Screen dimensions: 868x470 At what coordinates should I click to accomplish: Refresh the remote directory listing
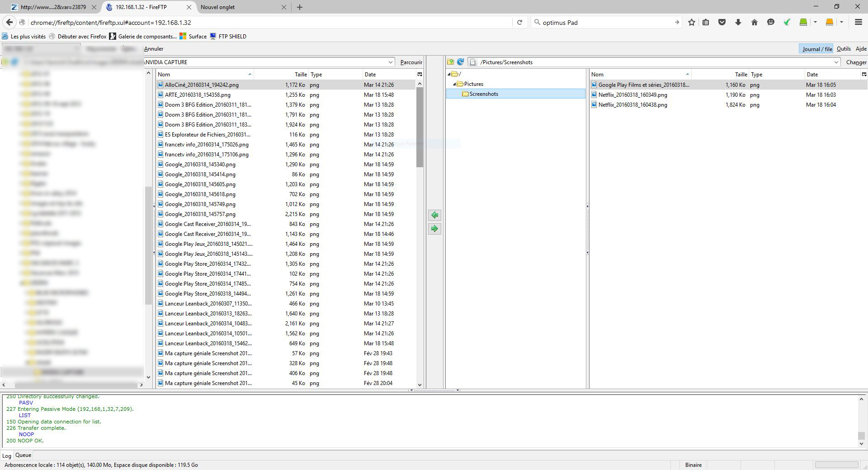coord(460,62)
